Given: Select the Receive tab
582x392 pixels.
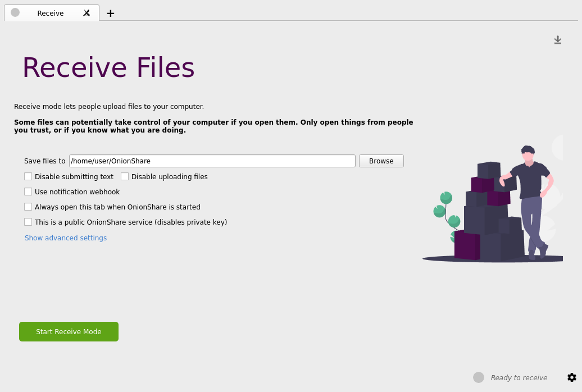Looking at the screenshot, I should [51, 13].
